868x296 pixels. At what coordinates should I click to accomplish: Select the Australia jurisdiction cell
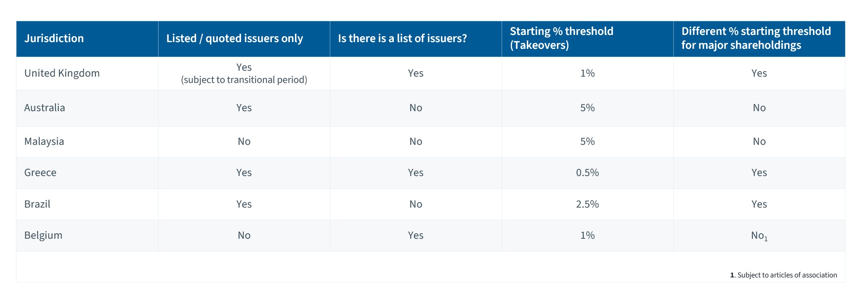(45, 108)
